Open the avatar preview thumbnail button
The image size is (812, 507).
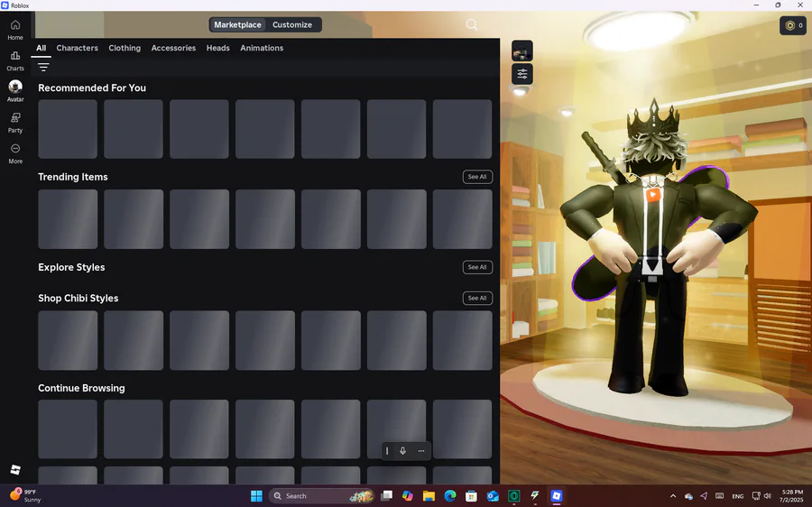click(x=522, y=51)
